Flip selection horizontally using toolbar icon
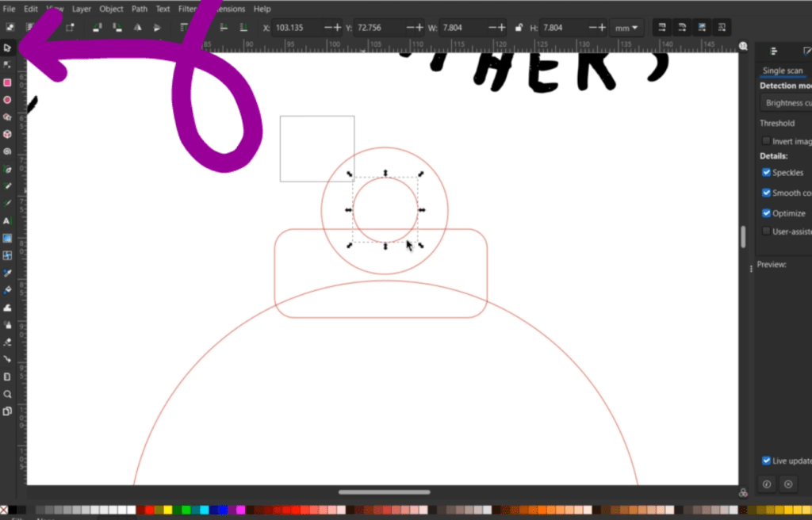Viewport: 812px width, 520px height. [138, 28]
